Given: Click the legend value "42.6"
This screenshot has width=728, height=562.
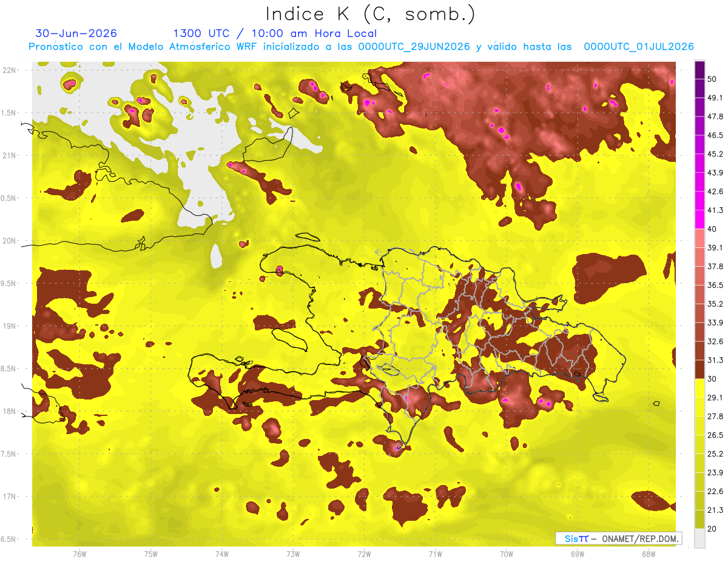Looking at the screenshot, I should coord(715,192).
